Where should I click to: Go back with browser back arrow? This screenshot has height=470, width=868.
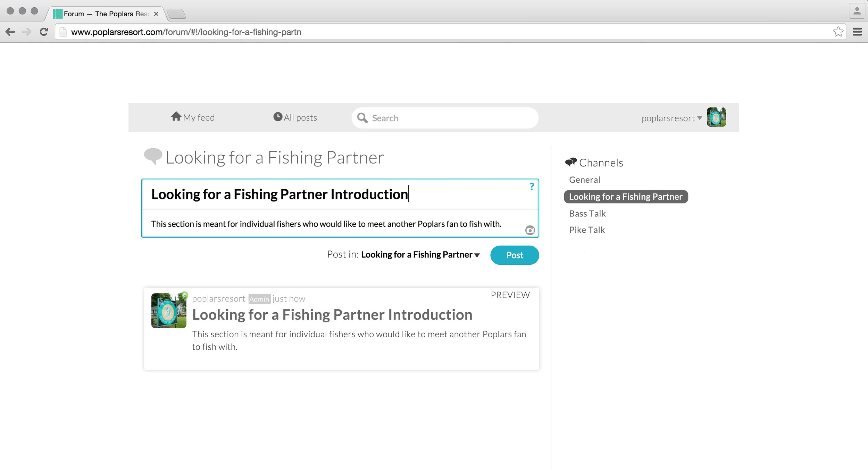click(10, 32)
